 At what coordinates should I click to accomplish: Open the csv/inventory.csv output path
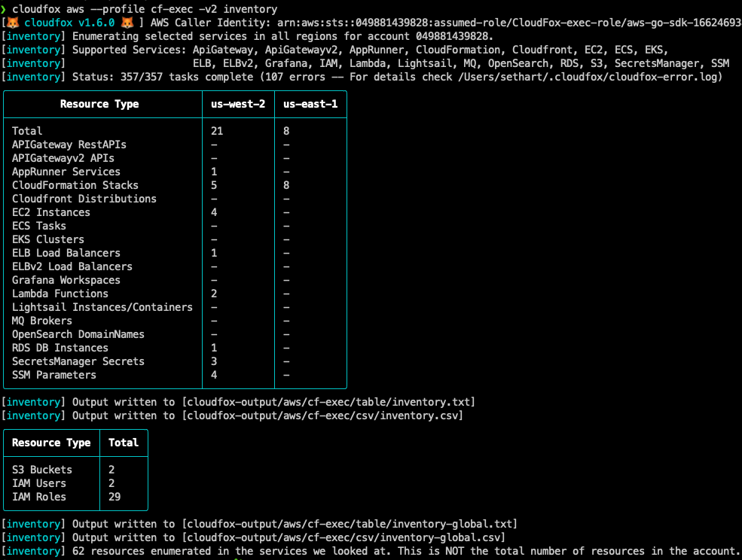coord(324,415)
